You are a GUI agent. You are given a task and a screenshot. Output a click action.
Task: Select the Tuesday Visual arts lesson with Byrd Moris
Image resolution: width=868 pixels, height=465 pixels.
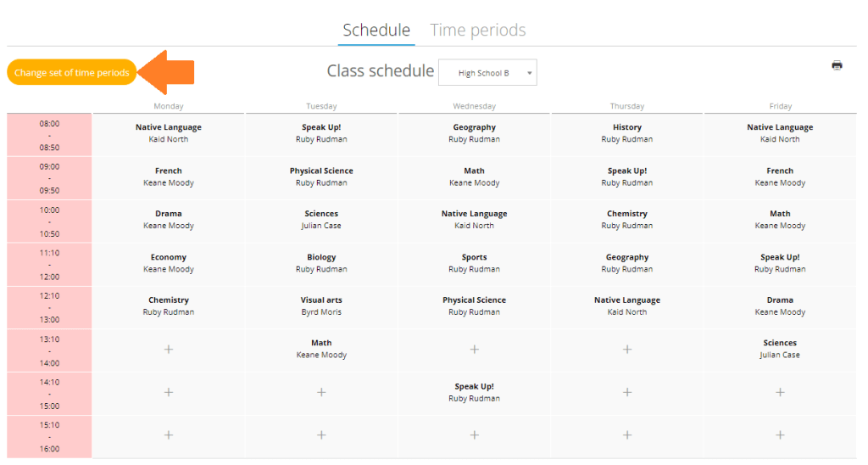[x=321, y=306]
